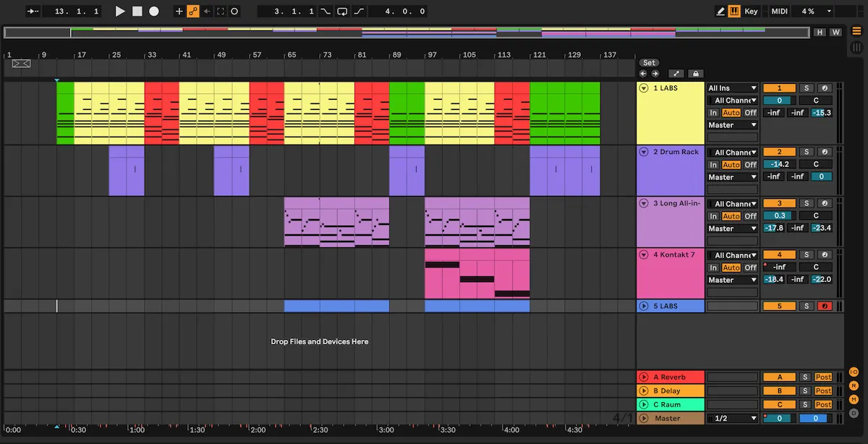The height and width of the screenshot is (444, 868).
Task: Toggle Draw Mode pencil icon
Action: tap(720, 12)
